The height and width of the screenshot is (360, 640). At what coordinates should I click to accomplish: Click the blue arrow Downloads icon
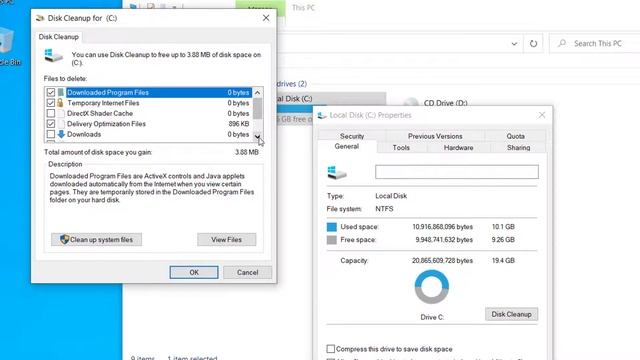tap(61, 134)
